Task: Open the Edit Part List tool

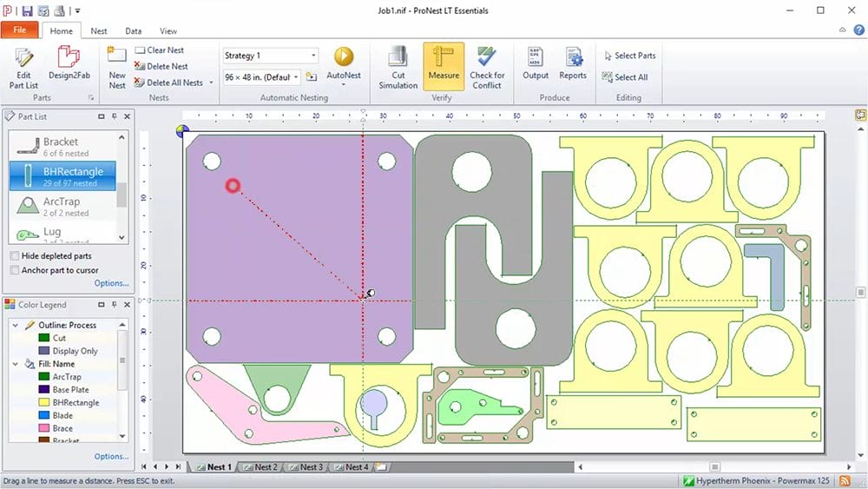Action: pyautogui.click(x=23, y=68)
